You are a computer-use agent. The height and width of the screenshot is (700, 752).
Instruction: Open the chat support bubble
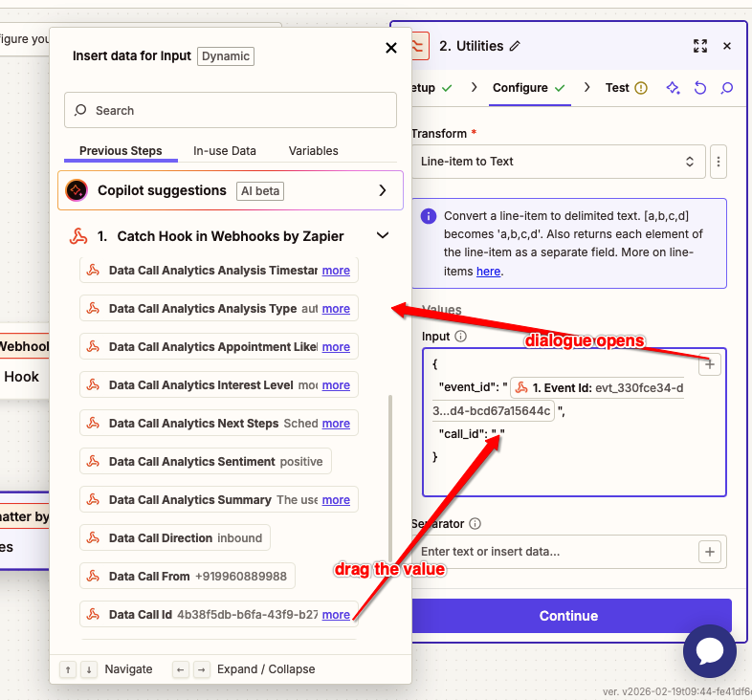click(x=709, y=652)
